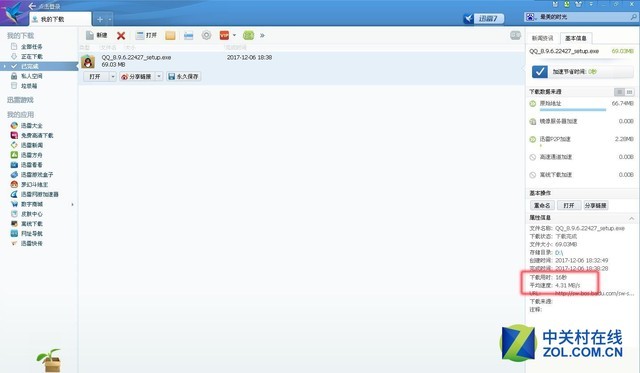Click the 原始地址 blue progress bar
This screenshot has width=640, height=373.
coord(573,109)
